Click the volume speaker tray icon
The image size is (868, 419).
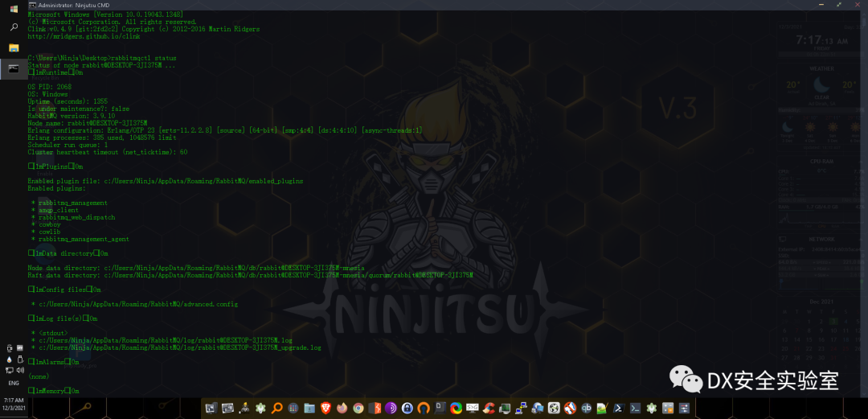[20, 370]
